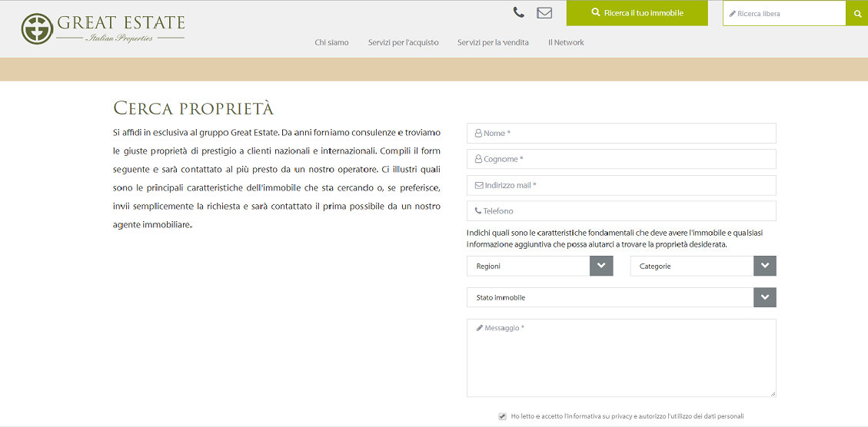The image size is (868, 427).
Task: Click Ricerca il tuo immobile button
Action: (x=637, y=13)
